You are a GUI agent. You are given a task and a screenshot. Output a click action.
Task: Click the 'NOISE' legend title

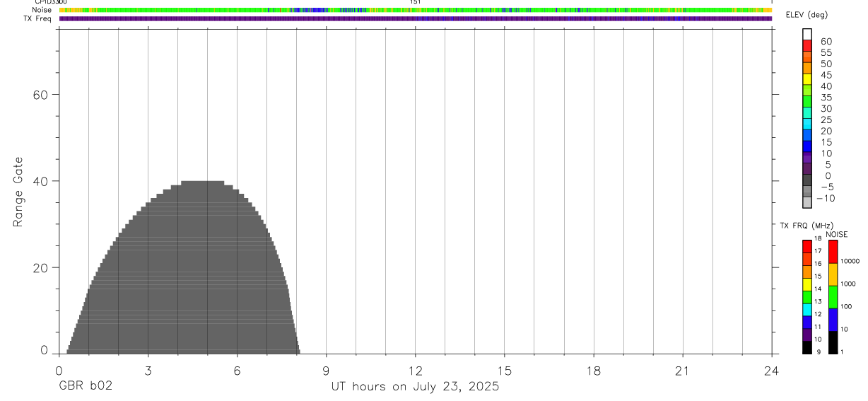(837, 234)
